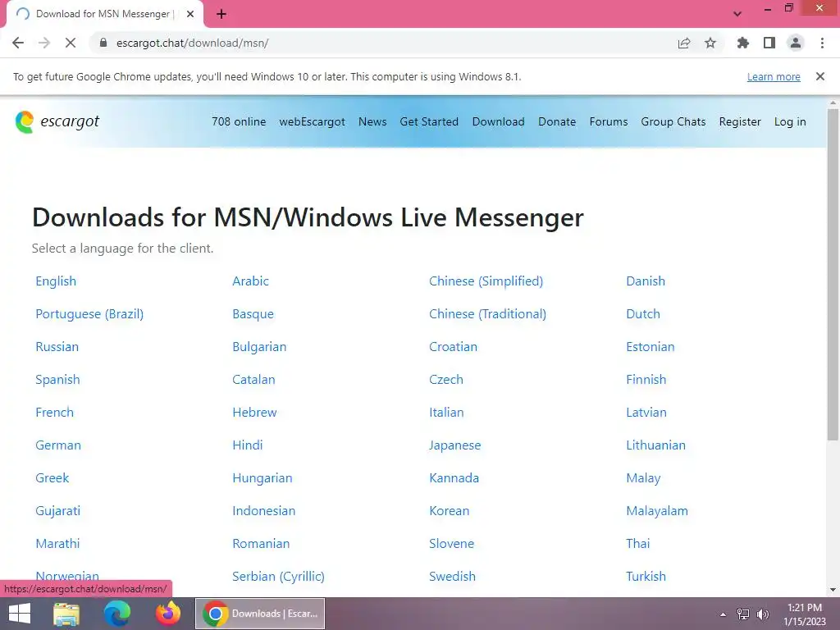Select the Chinese (Simplified) link
Viewport: 840px width, 630px height.
(x=486, y=281)
